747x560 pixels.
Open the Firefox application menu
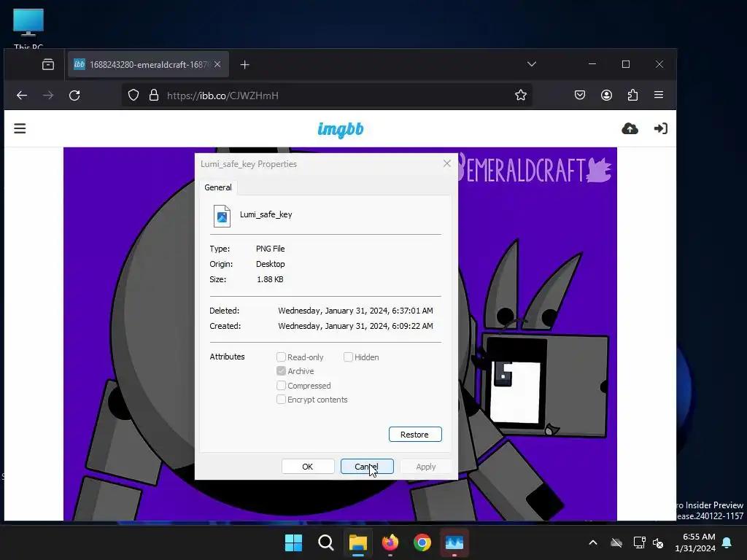click(x=659, y=96)
